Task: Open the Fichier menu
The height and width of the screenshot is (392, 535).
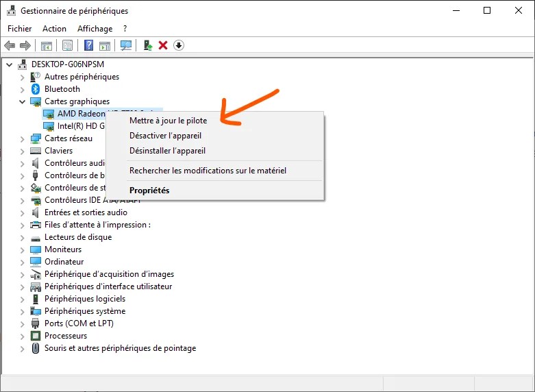Action: click(x=19, y=29)
